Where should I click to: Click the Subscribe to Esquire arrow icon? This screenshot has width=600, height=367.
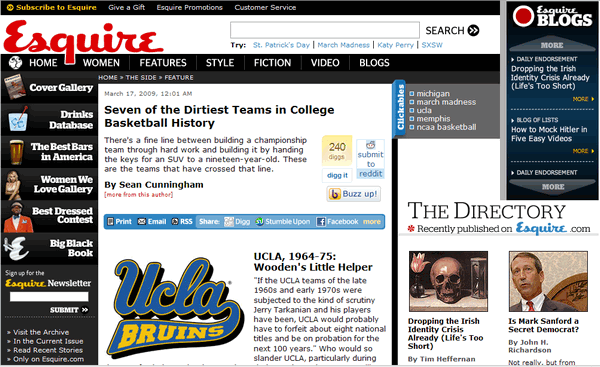point(10,7)
